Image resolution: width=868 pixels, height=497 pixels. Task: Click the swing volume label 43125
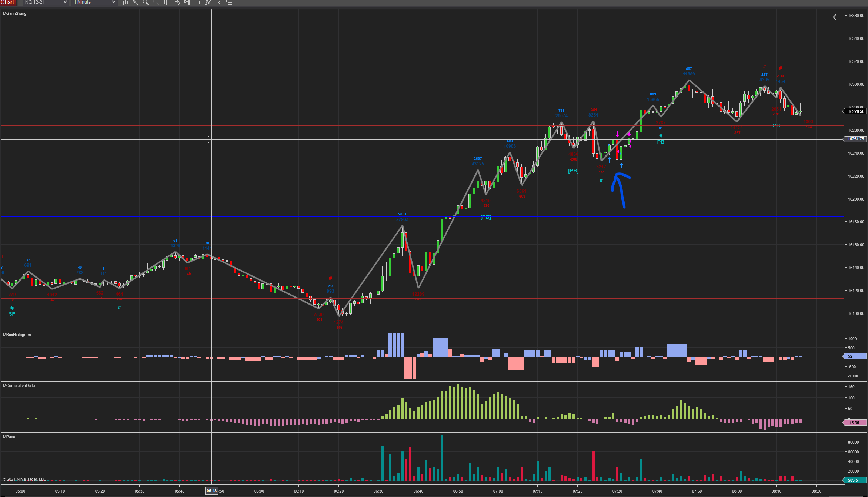tap(478, 164)
